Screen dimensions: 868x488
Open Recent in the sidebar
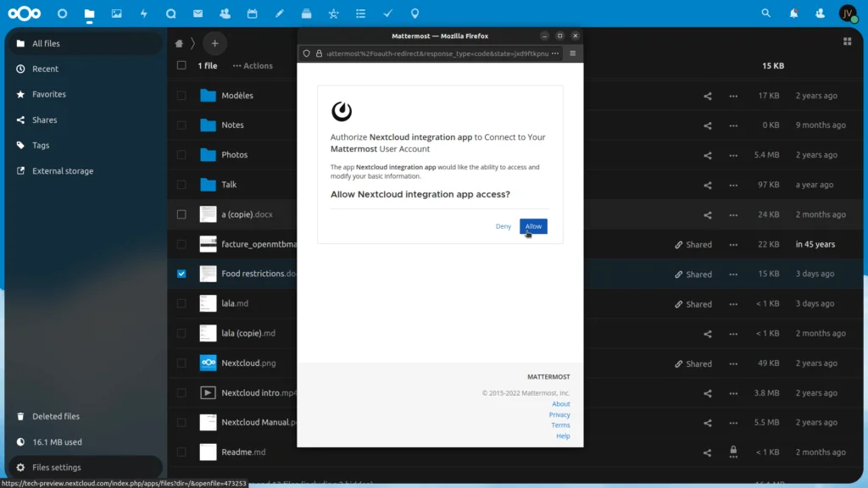(x=86, y=69)
